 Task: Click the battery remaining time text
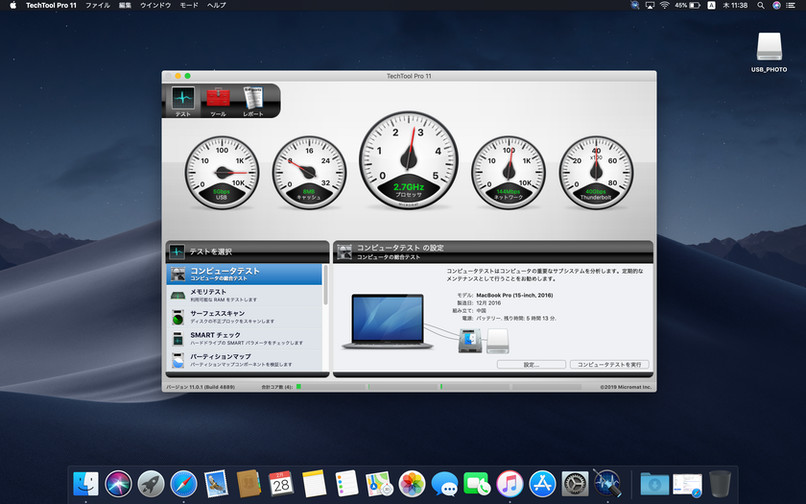(516, 318)
